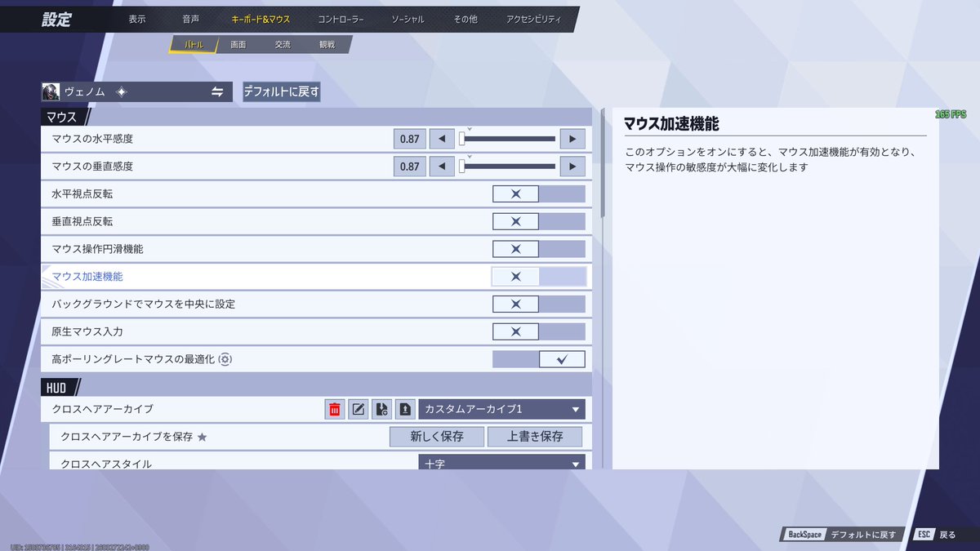980x551 pixels.
Task: Select the 観戦 sub-tab
Action: (x=327, y=45)
